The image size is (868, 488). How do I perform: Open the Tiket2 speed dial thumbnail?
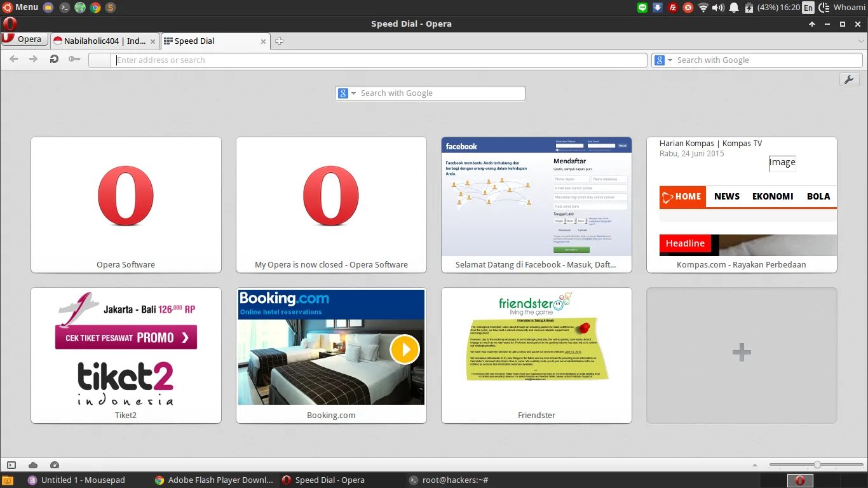pos(126,355)
